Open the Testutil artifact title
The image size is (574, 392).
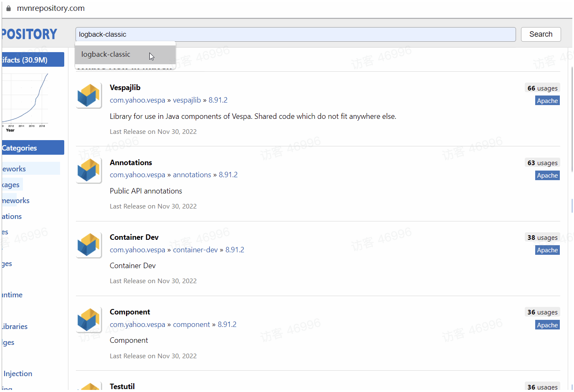pos(122,386)
